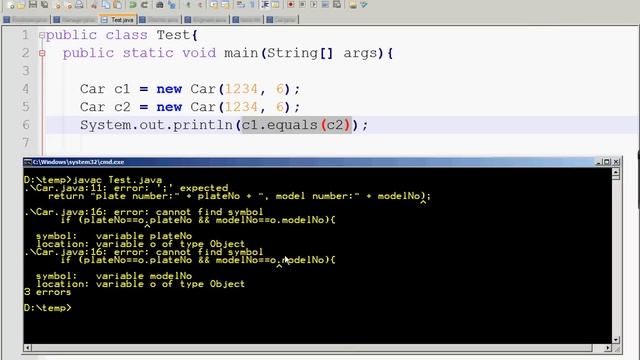640x360 pixels.
Task: Click line number 6 in the margin
Action: pos(25,124)
